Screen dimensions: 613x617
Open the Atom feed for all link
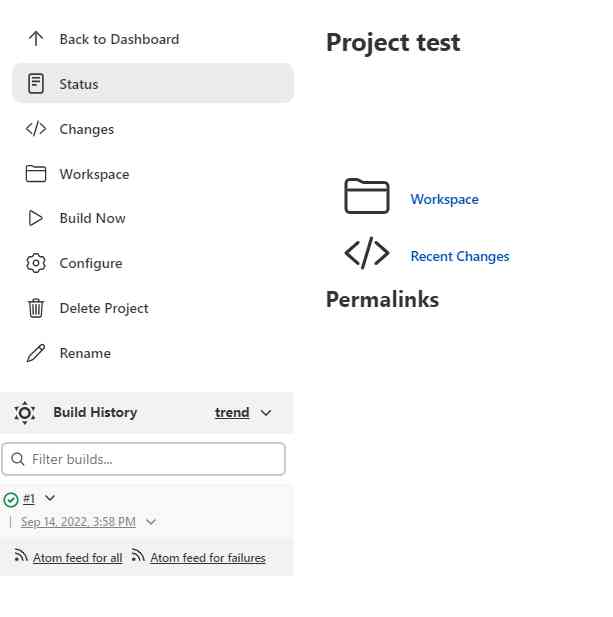(77, 558)
